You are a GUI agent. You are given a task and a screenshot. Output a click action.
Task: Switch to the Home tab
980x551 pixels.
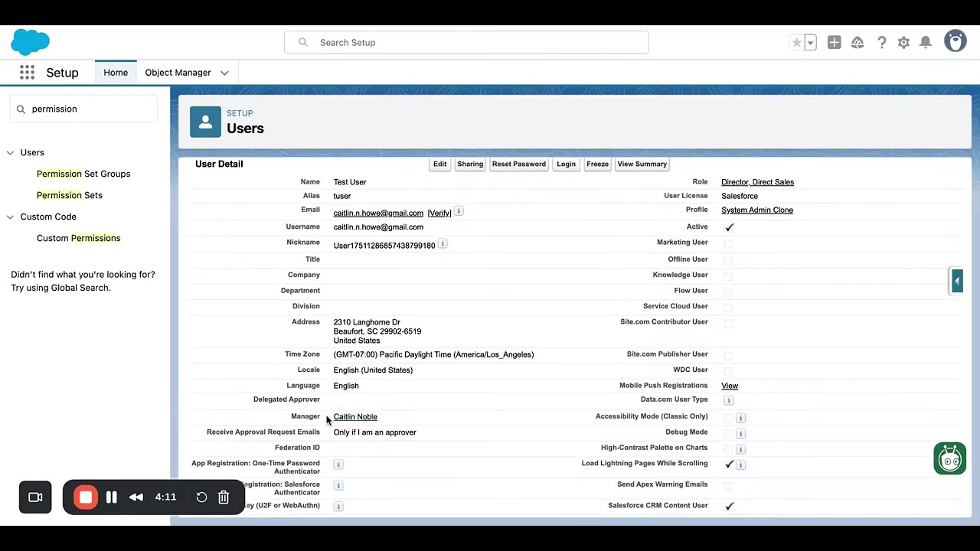pos(116,73)
